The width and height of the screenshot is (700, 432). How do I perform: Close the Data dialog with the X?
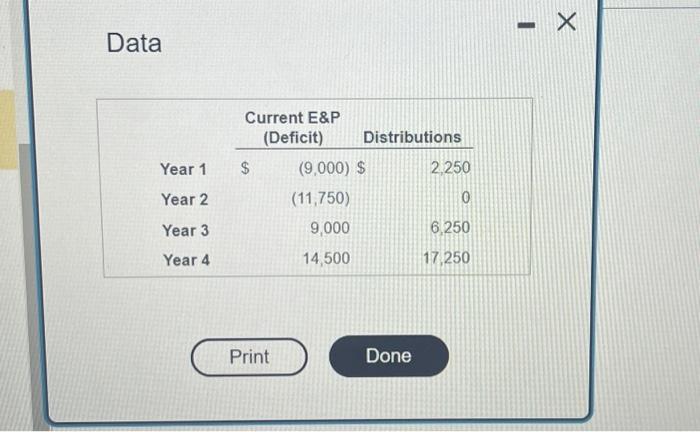point(567,21)
